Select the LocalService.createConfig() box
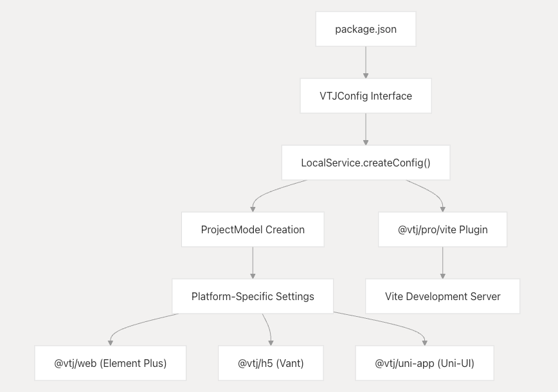The width and height of the screenshot is (558, 392). [366, 163]
